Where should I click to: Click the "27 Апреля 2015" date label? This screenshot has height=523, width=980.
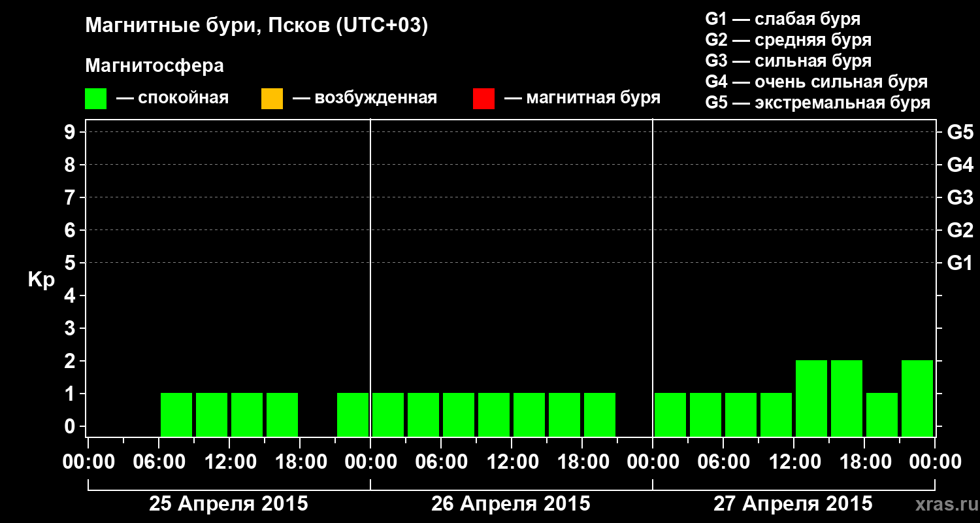[x=792, y=504]
